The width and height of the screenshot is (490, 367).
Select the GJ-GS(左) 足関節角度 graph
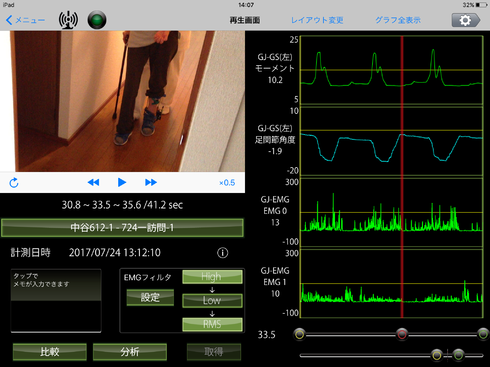click(392, 141)
